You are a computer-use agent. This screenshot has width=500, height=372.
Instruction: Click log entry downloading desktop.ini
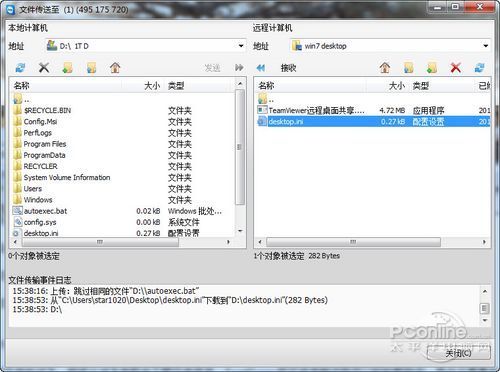tap(170, 300)
